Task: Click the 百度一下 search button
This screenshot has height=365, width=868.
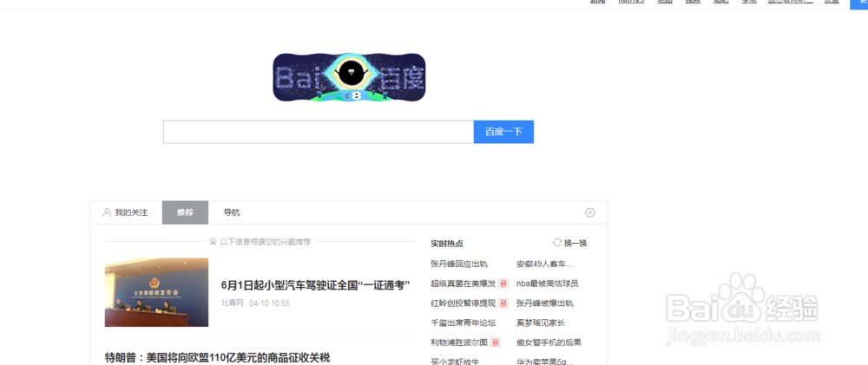Action: pos(503,132)
